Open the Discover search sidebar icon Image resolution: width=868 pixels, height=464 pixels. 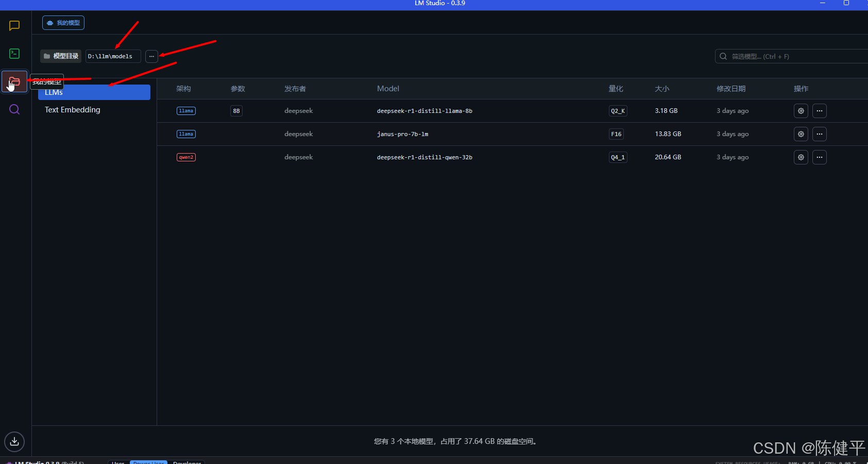pos(14,109)
